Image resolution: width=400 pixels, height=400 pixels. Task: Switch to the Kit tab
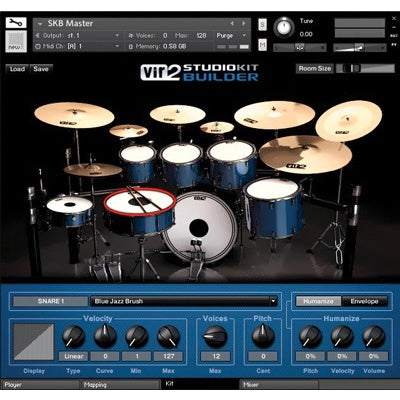[x=199, y=384]
